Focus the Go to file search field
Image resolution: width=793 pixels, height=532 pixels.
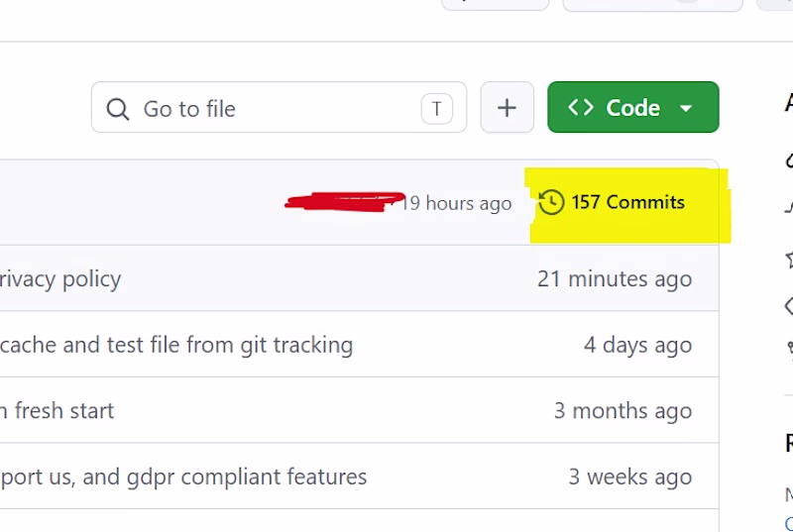279,107
